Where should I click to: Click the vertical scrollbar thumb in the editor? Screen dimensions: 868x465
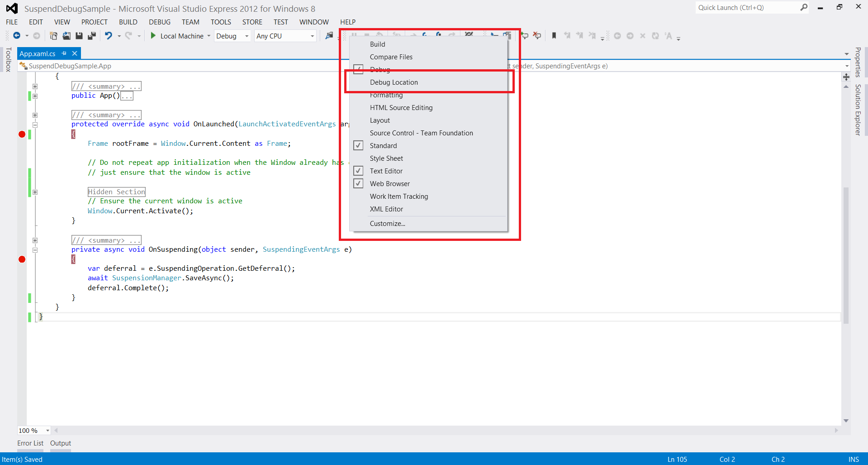[846, 255]
